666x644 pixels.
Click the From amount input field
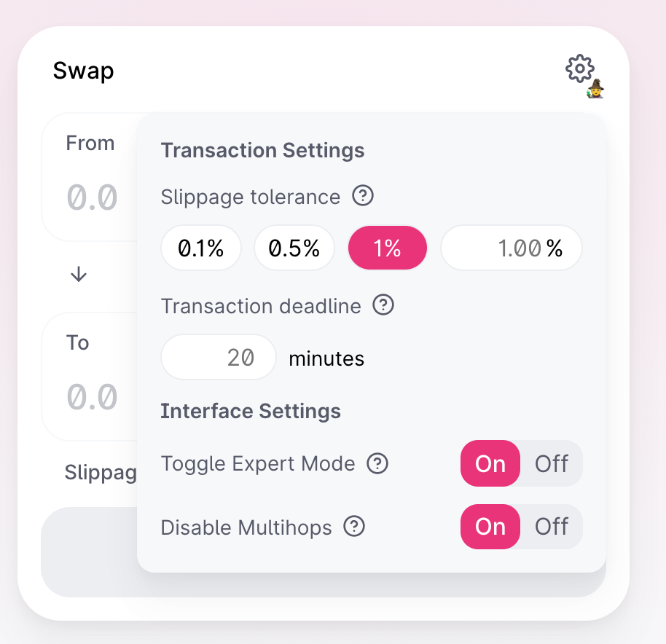[x=92, y=197]
